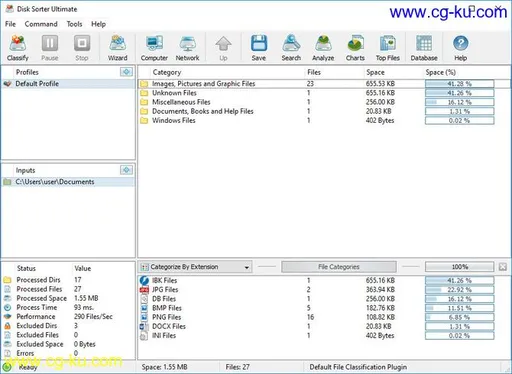Select the Network toolbar icon
Screen dimensions: 512x374
click(187, 48)
